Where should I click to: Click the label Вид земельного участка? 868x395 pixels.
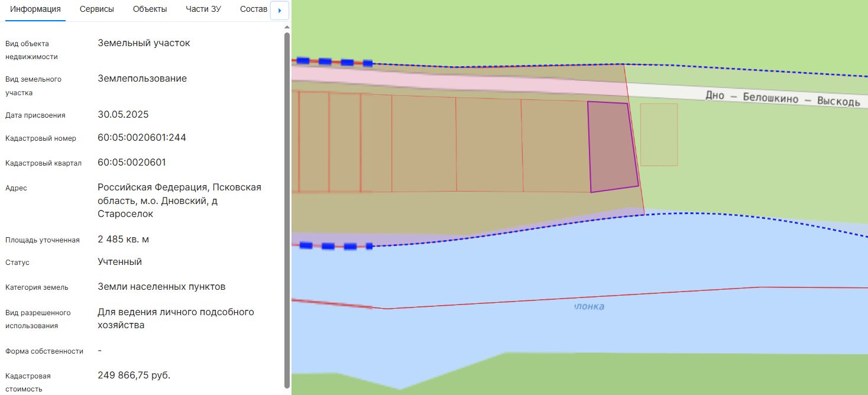[33, 86]
